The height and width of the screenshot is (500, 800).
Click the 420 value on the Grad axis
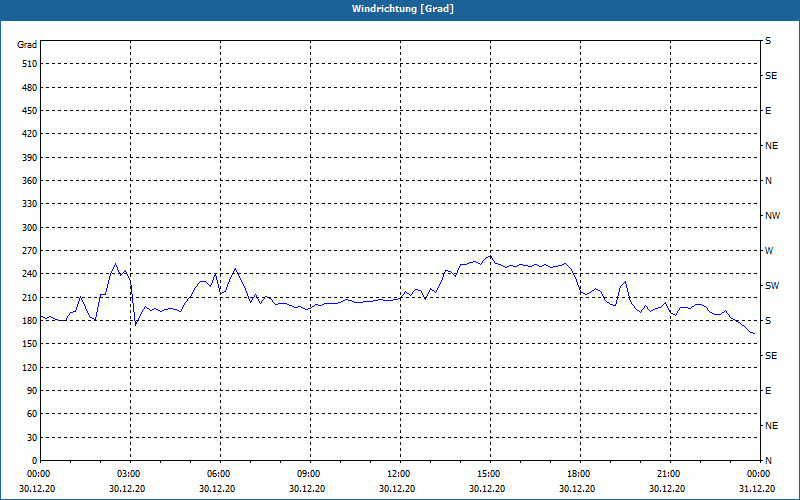(x=30, y=134)
